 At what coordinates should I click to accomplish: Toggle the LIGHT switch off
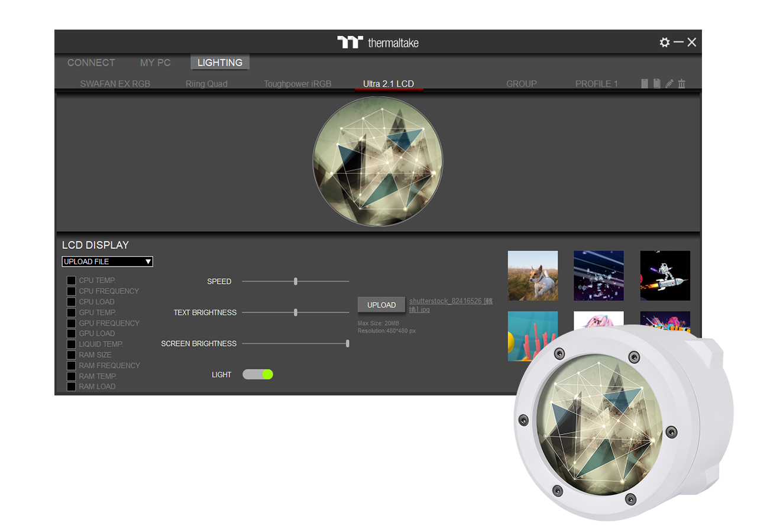[258, 374]
